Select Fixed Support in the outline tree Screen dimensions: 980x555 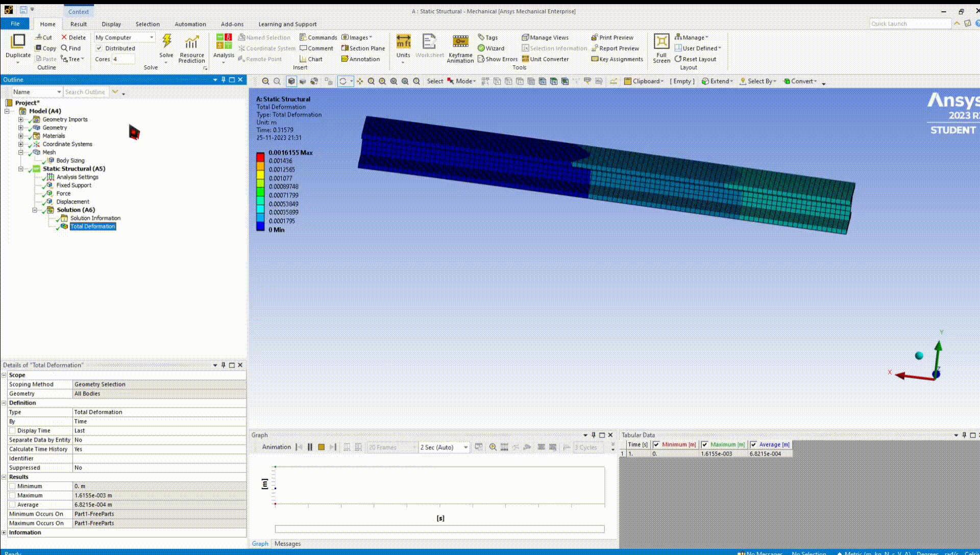pos(73,186)
